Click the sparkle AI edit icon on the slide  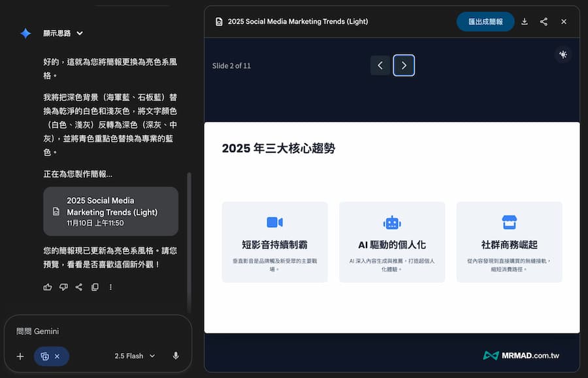pos(563,54)
